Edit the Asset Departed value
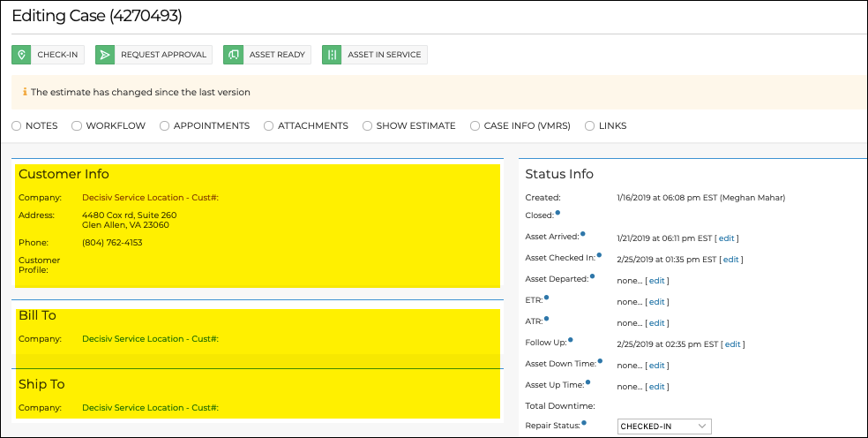The width and height of the screenshot is (868, 438). tap(656, 281)
